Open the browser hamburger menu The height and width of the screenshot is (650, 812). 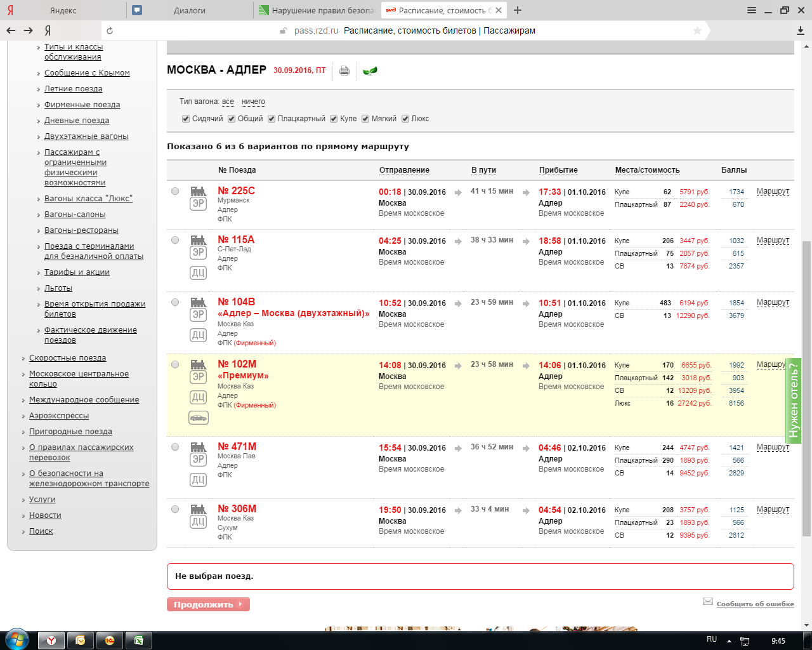click(752, 10)
